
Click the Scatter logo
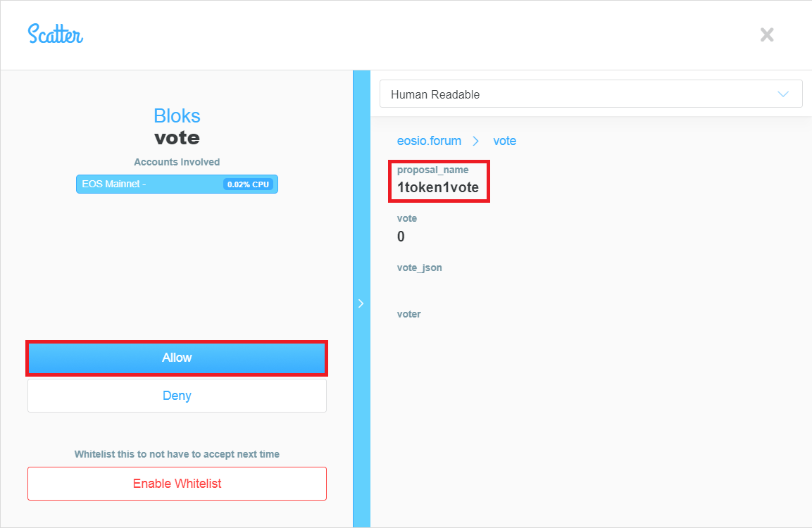(56, 34)
